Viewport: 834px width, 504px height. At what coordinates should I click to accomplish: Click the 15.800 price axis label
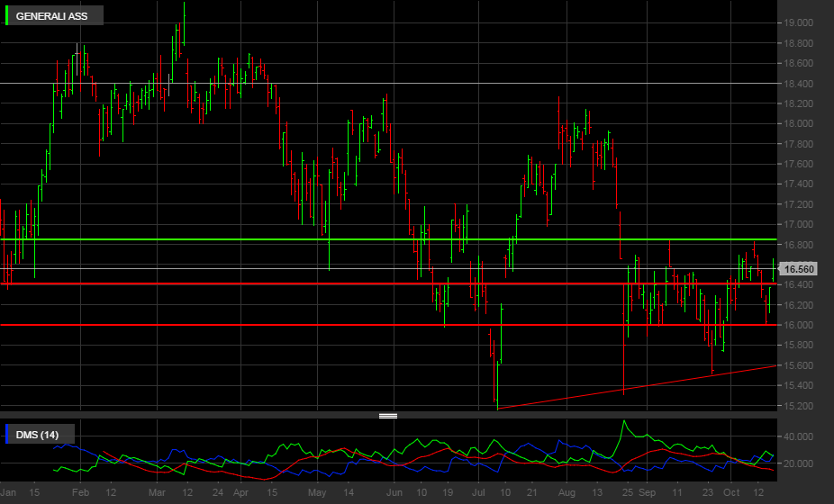(x=798, y=345)
